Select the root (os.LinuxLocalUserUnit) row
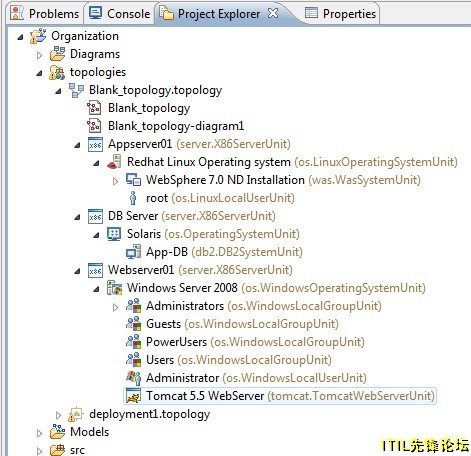The width and height of the screenshot is (471, 456). (x=220, y=198)
